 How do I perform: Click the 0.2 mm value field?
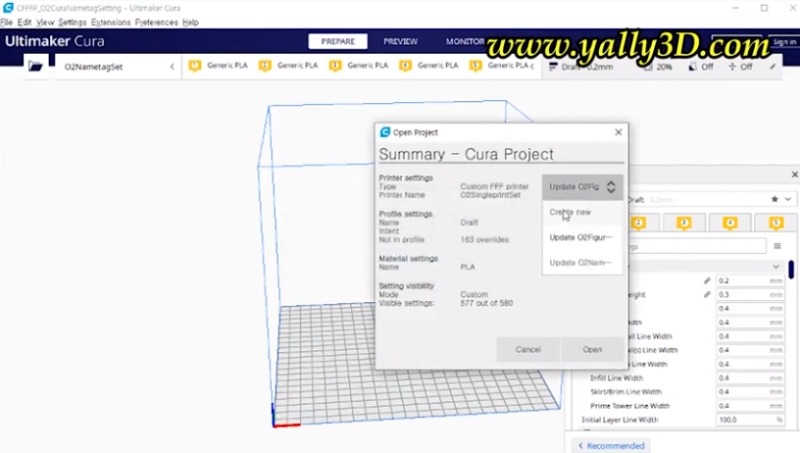tap(750, 281)
